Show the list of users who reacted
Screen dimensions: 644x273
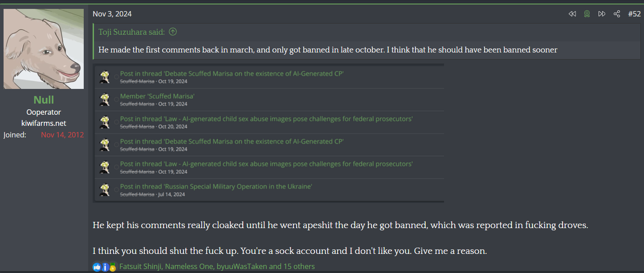(217, 267)
